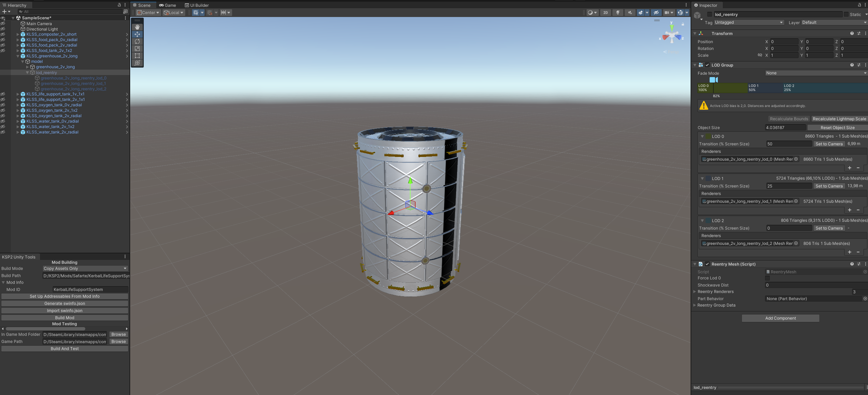Click the scene gizmo lock icon
The width and height of the screenshot is (868, 395).
click(683, 24)
